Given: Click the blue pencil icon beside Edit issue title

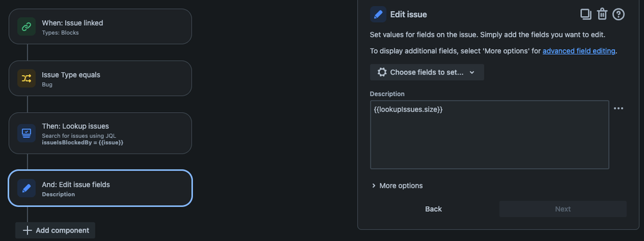Looking at the screenshot, I should (378, 14).
